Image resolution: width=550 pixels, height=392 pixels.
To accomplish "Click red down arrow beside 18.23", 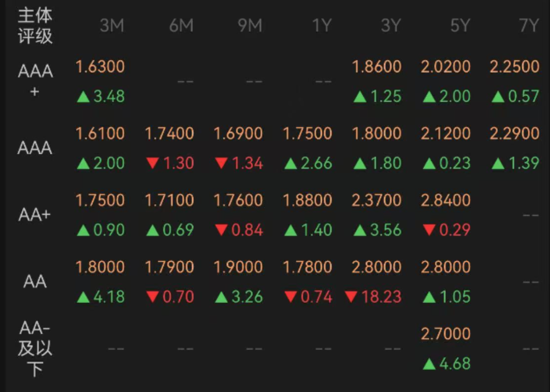I will tap(351, 297).
